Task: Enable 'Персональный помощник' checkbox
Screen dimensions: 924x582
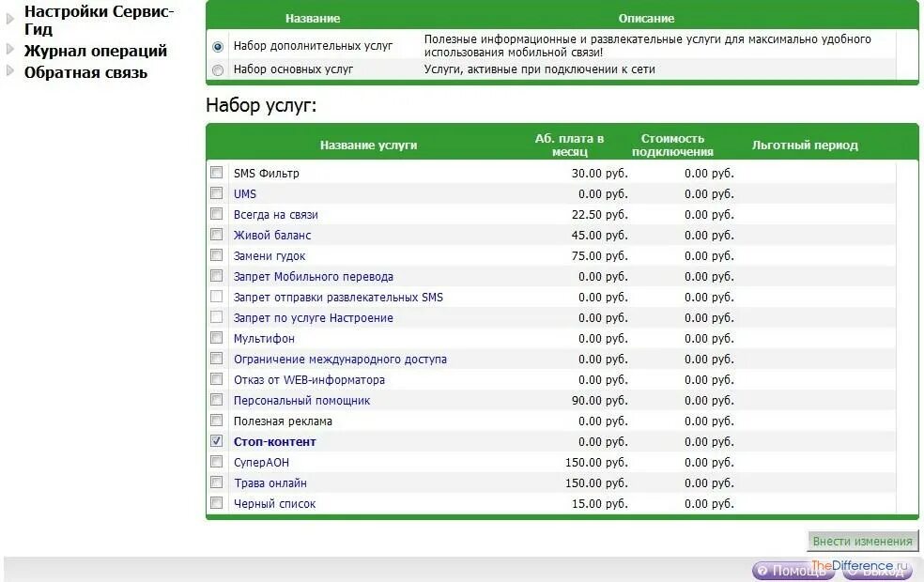Action: (216, 399)
